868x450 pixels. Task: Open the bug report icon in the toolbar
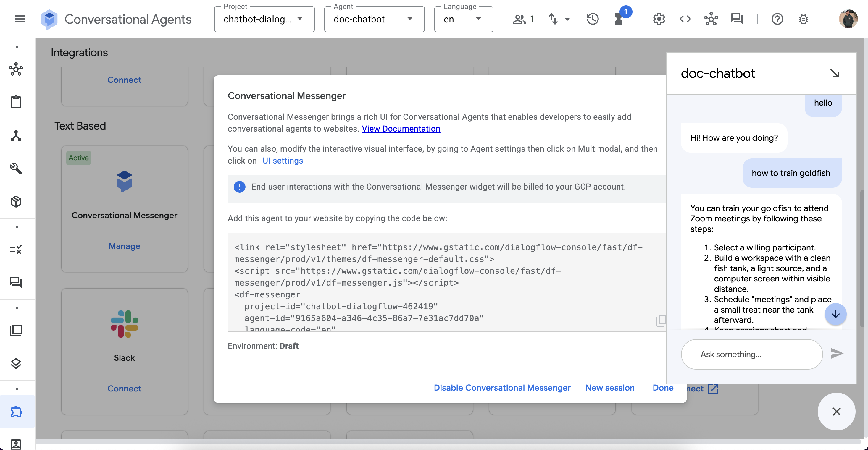click(x=803, y=19)
